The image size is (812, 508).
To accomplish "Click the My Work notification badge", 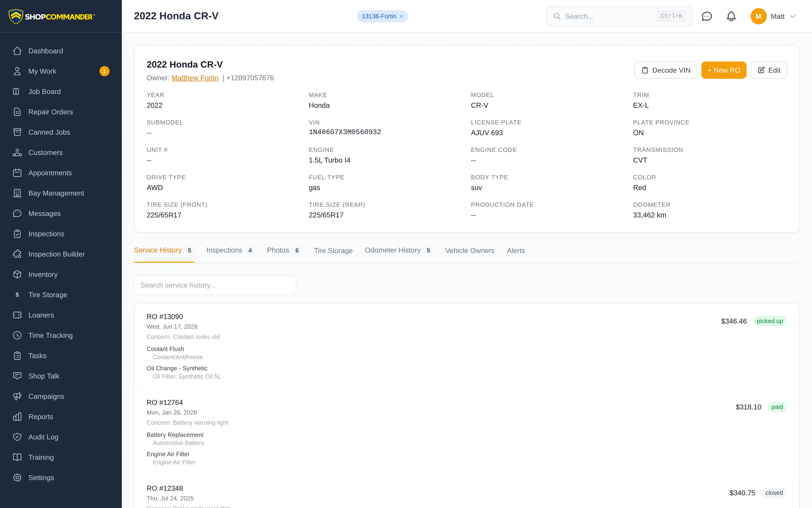I will point(104,71).
